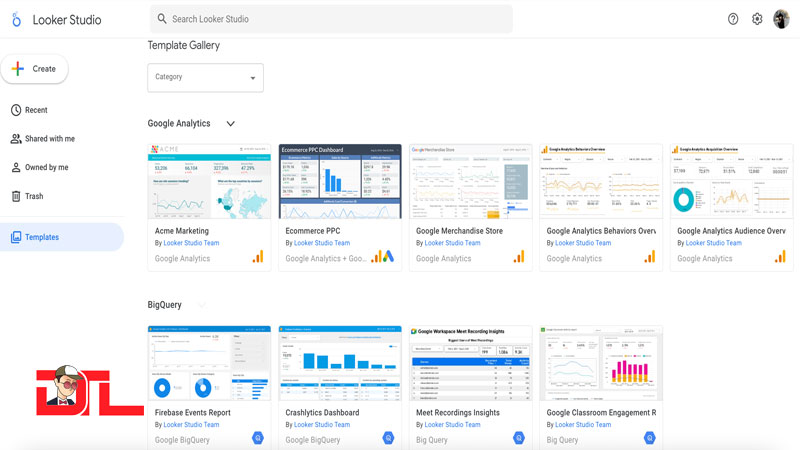
Task: Click the Looker Studio title text
Action: [67, 20]
